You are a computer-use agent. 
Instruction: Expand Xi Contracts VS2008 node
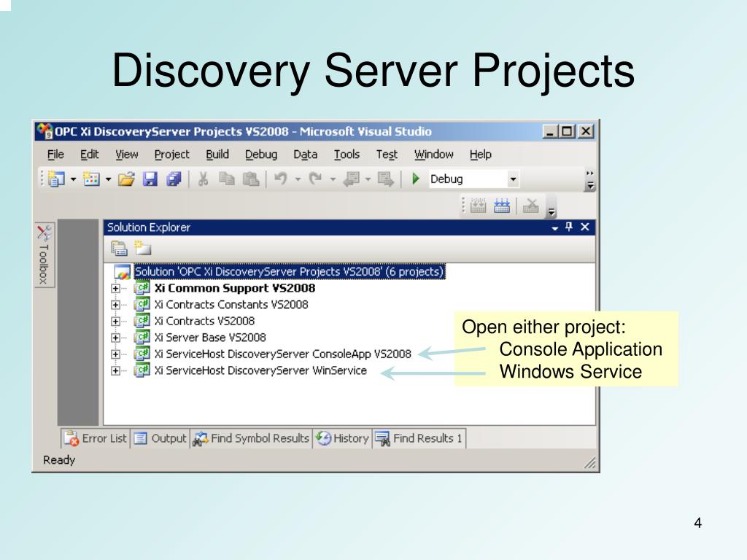tap(115, 322)
